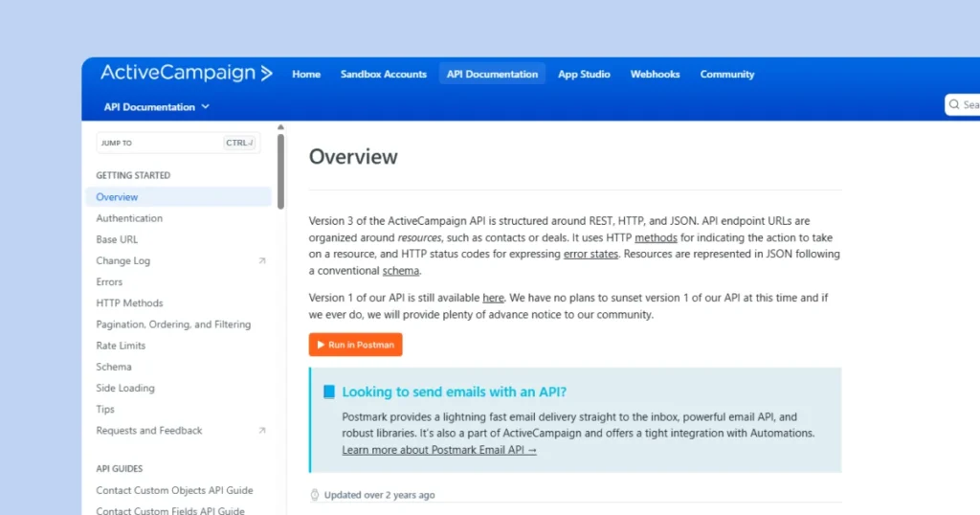Go to App Studio
The image size is (980, 515).
click(x=584, y=74)
